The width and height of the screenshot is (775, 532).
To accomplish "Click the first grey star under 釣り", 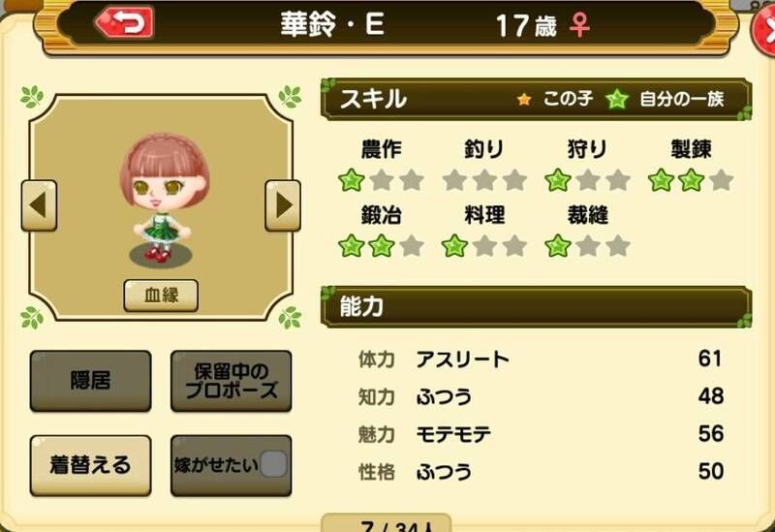I will point(454,180).
